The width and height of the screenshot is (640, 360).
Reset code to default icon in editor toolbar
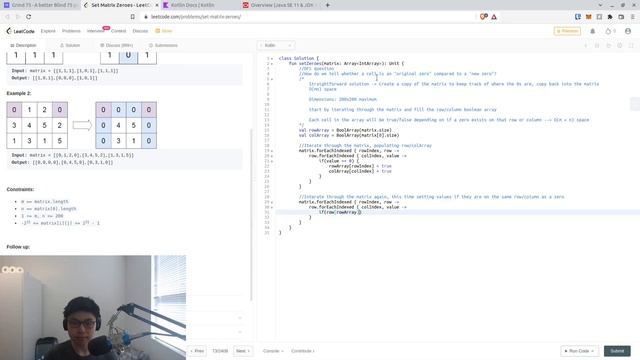point(608,45)
